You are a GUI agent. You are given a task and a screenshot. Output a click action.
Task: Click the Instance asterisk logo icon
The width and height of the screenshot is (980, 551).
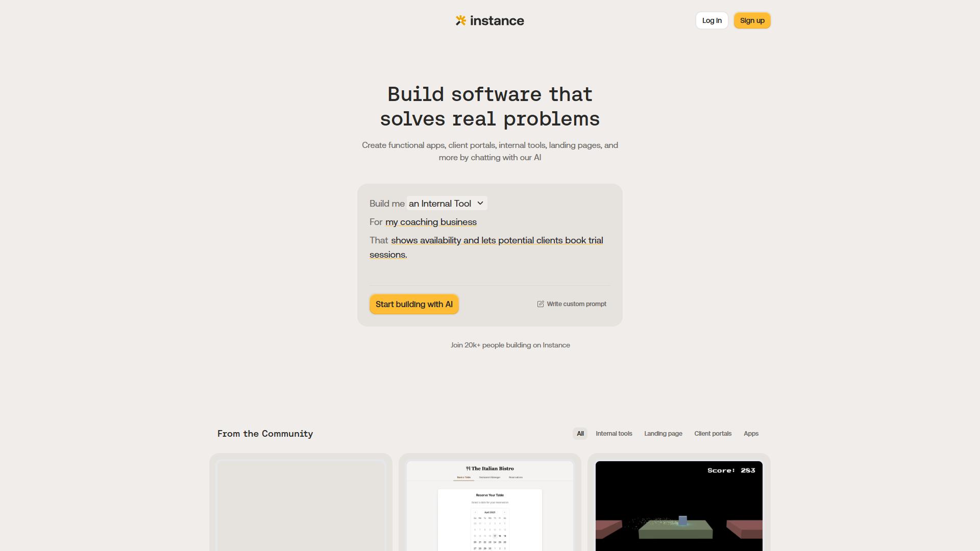pyautogui.click(x=461, y=20)
